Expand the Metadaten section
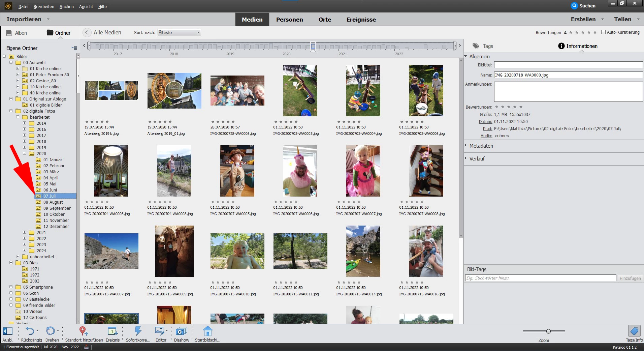The height and width of the screenshot is (351, 644). [465, 145]
